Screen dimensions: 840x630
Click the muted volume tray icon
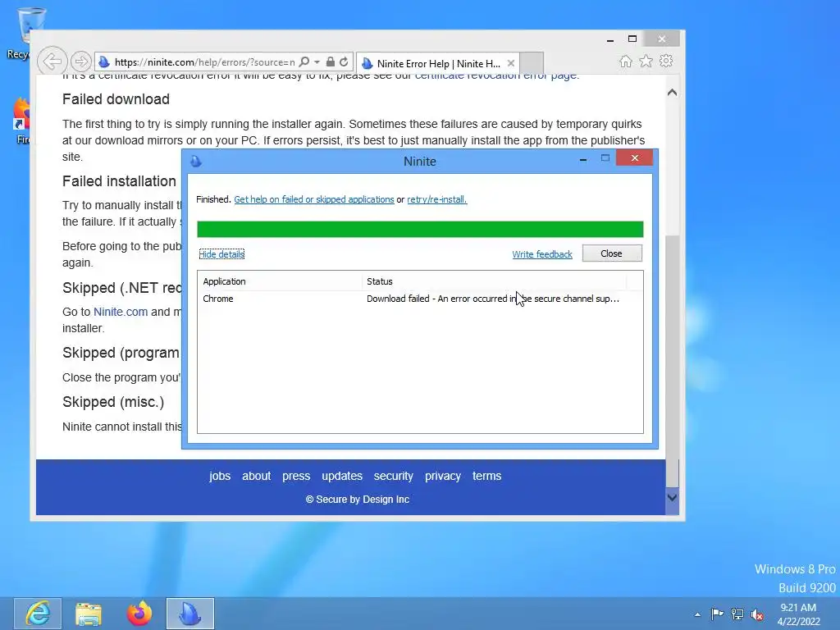pos(757,614)
